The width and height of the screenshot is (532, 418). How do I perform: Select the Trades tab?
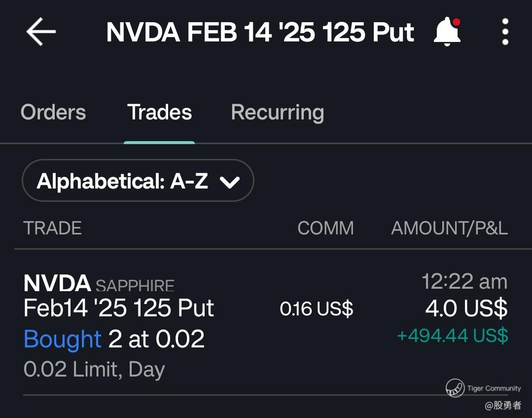tap(159, 113)
